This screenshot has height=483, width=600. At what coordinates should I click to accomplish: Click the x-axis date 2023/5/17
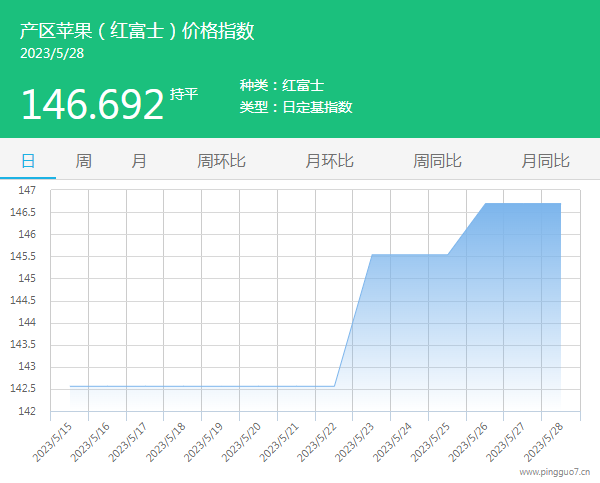tap(128, 442)
